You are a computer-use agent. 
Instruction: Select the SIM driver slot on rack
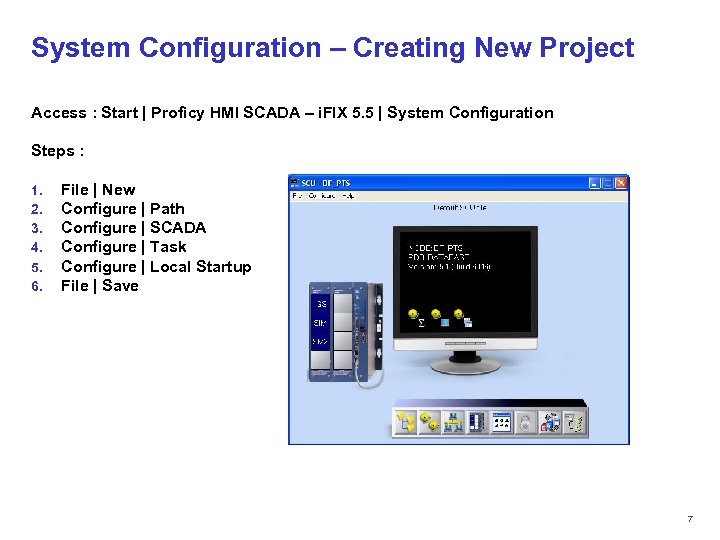pyautogui.click(x=321, y=323)
